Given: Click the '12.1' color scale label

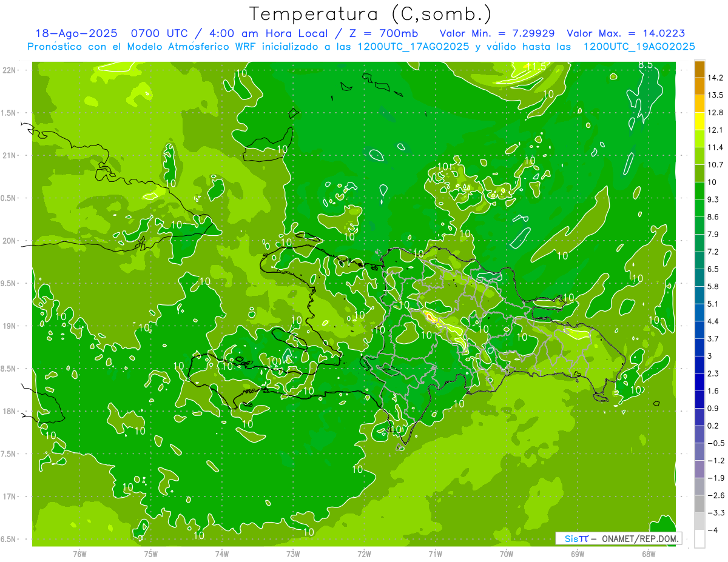Looking at the screenshot, I should tap(715, 130).
